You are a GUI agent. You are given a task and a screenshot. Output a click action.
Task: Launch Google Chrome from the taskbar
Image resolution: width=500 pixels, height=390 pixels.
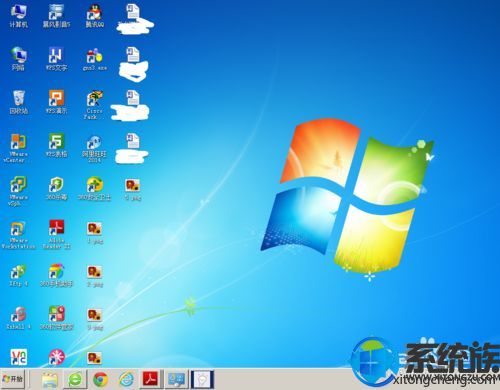pos(101,379)
